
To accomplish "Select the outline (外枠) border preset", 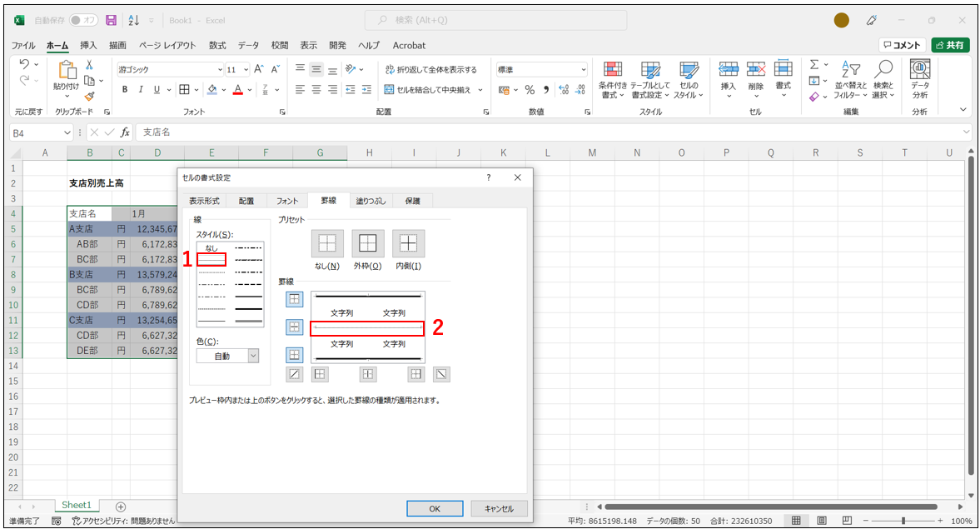I will tap(367, 243).
